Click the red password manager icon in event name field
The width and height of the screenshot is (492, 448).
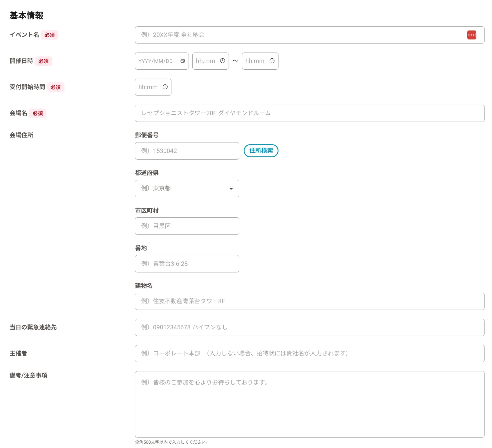472,35
